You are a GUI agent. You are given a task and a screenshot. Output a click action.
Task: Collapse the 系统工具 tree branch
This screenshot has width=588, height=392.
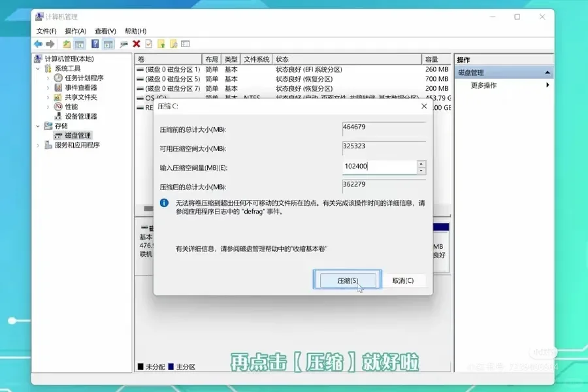click(x=37, y=67)
